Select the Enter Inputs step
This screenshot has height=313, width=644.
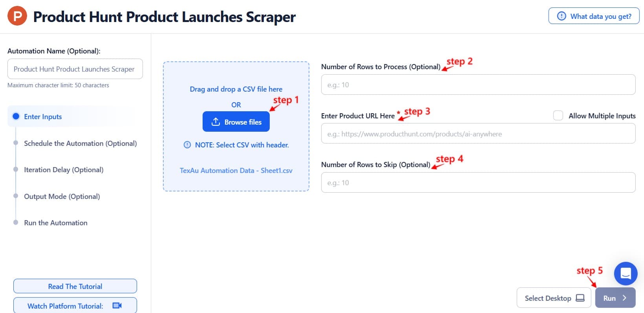(43, 116)
